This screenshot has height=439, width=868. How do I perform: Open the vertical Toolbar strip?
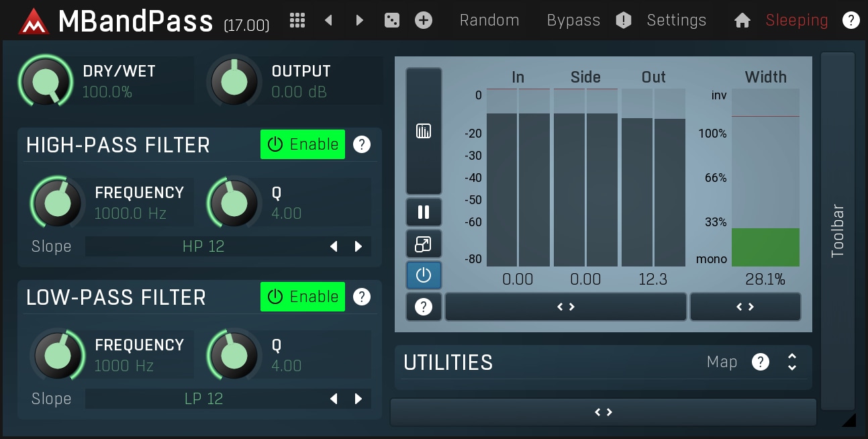tap(838, 231)
